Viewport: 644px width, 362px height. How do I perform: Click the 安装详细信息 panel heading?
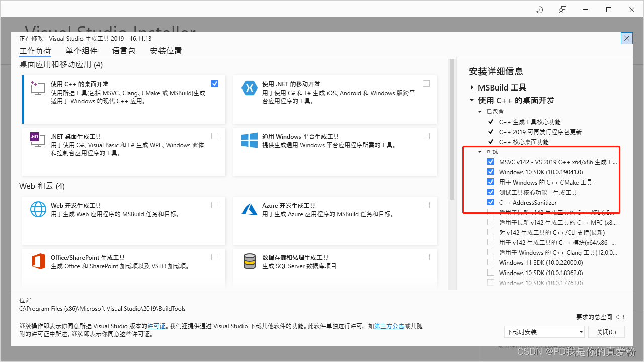[496, 71]
